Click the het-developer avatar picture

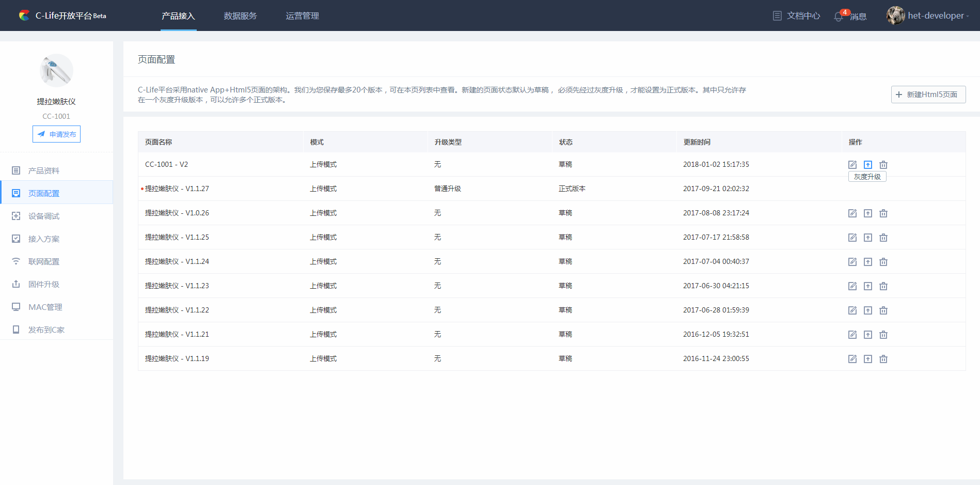[x=895, y=15]
